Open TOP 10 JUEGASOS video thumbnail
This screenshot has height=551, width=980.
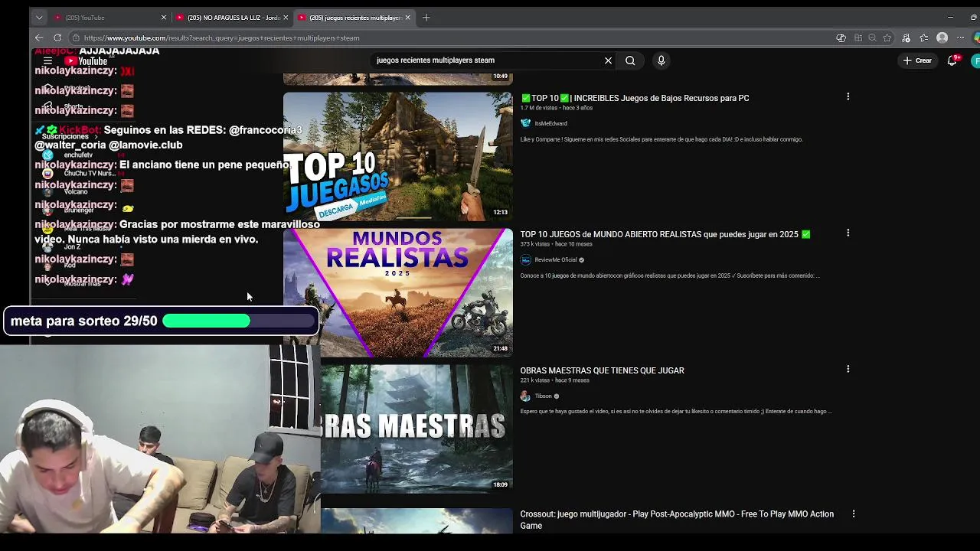(x=398, y=157)
